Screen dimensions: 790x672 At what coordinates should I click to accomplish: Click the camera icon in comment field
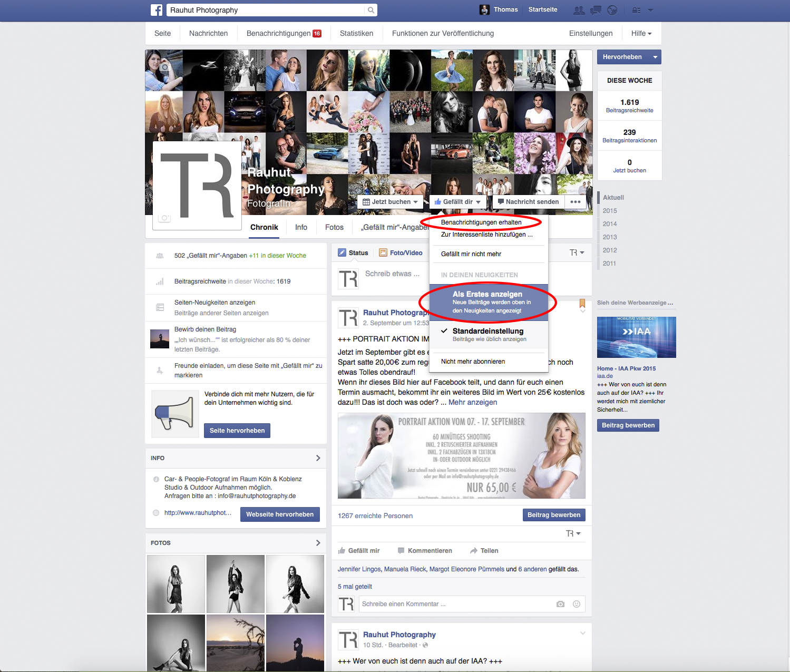tap(560, 604)
